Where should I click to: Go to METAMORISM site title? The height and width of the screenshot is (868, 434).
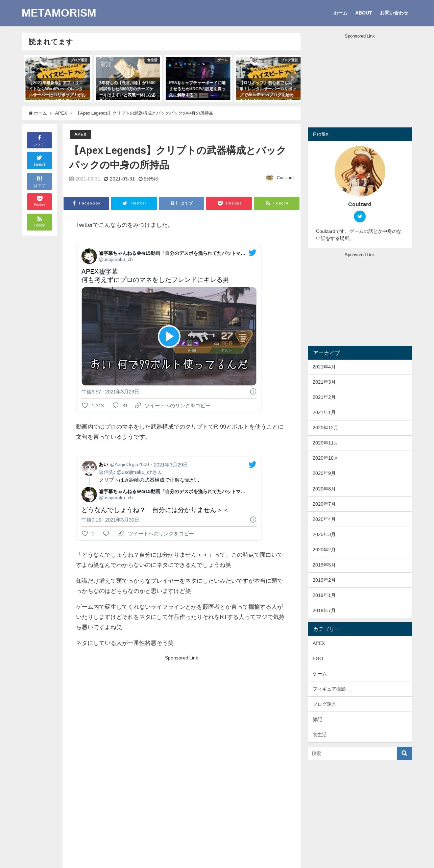point(59,13)
